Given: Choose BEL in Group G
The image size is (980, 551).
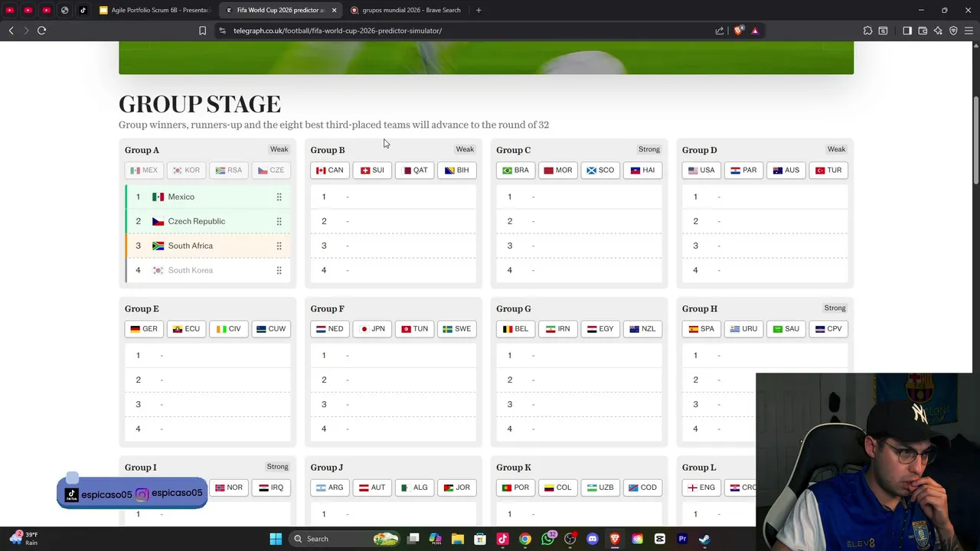Looking at the screenshot, I should [515, 328].
